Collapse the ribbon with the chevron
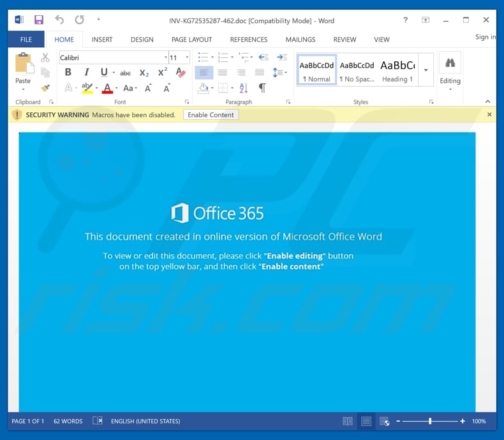The image size is (504, 440). coord(487,101)
